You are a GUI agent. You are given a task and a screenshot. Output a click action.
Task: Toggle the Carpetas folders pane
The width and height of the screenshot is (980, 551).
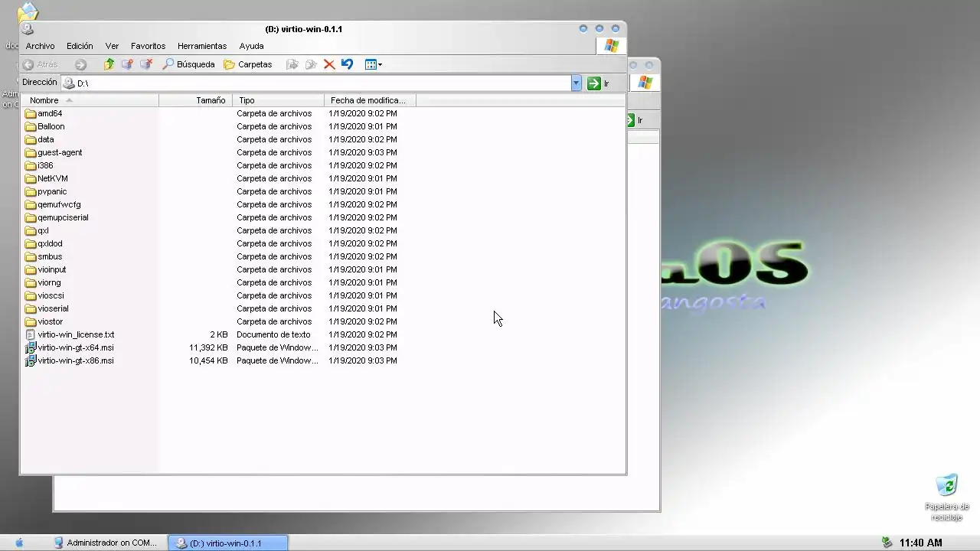coord(247,64)
